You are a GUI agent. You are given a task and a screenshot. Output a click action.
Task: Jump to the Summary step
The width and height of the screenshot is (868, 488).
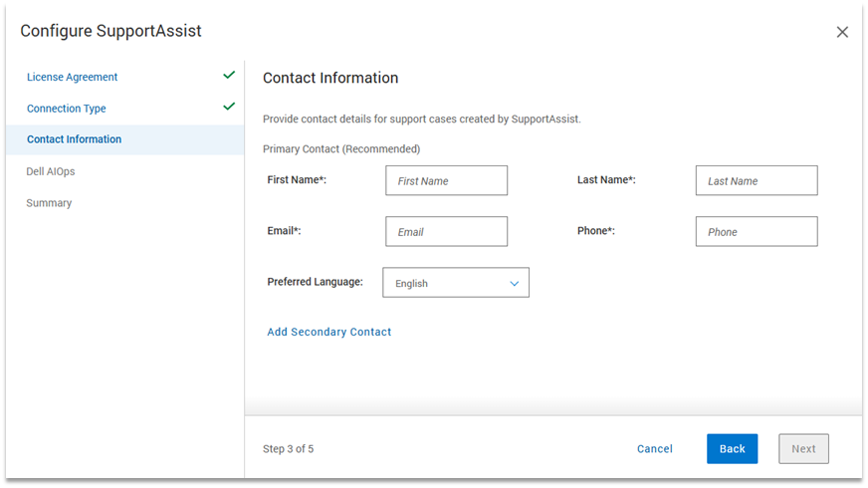pyautogui.click(x=49, y=203)
